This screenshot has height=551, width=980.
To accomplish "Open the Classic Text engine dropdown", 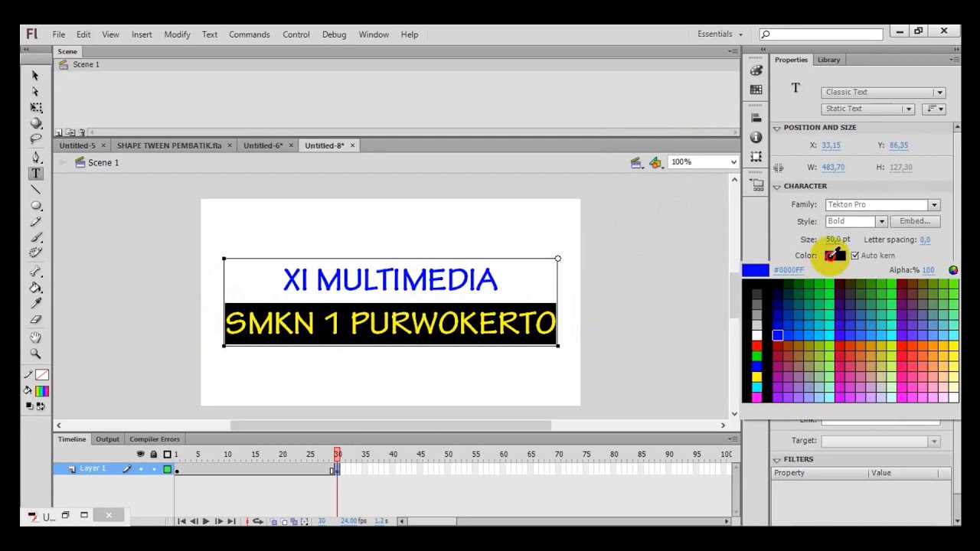I will 884,92.
